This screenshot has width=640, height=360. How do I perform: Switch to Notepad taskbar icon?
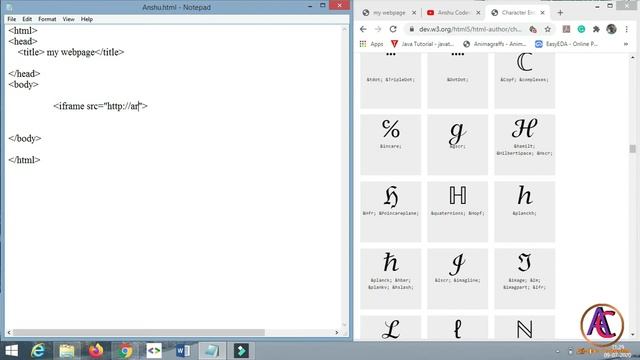pyautogui.click(x=212, y=351)
